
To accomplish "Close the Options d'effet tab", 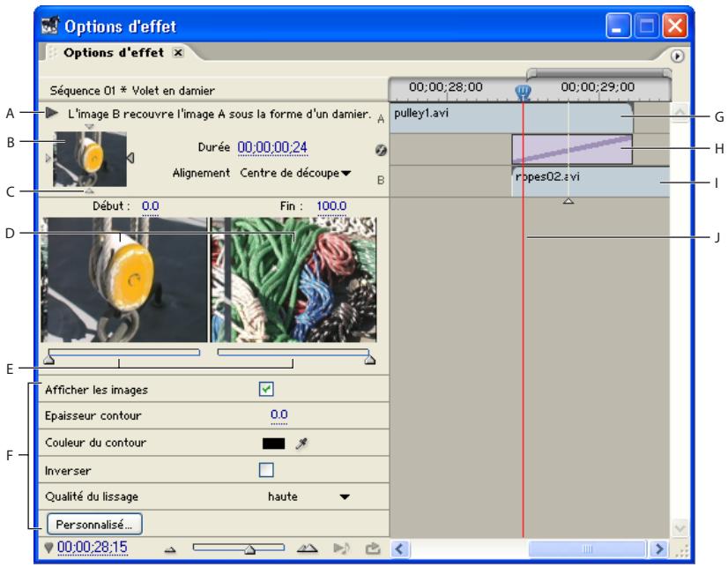I will pyautogui.click(x=177, y=52).
